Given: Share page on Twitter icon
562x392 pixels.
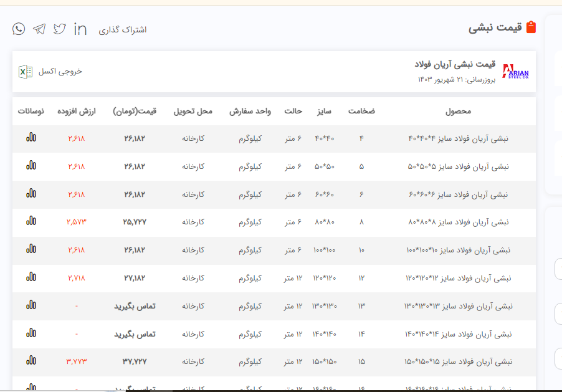Looking at the screenshot, I should (x=60, y=29).
